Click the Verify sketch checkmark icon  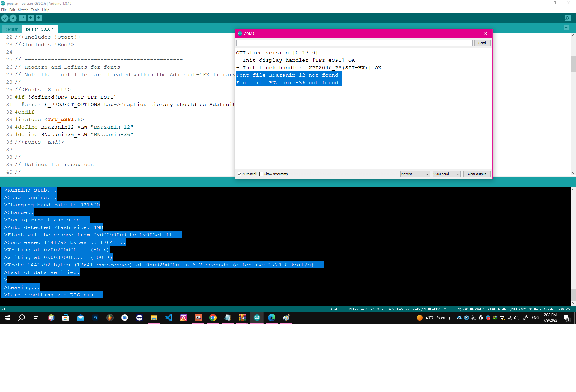5,18
